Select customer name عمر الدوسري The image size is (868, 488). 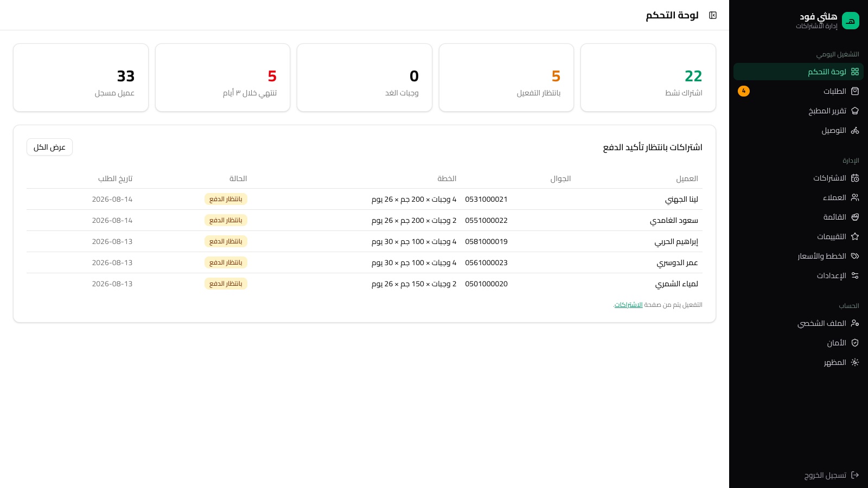point(677,262)
